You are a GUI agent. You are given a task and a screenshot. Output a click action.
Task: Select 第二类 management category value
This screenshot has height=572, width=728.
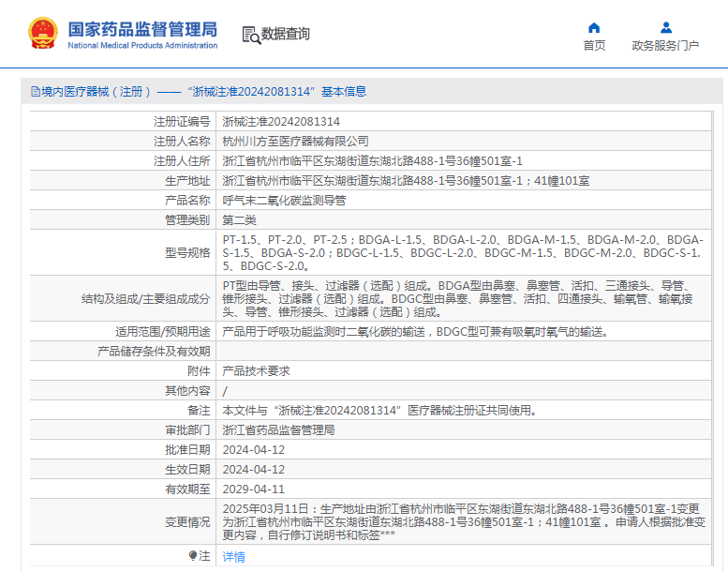click(x=239, y=219)
